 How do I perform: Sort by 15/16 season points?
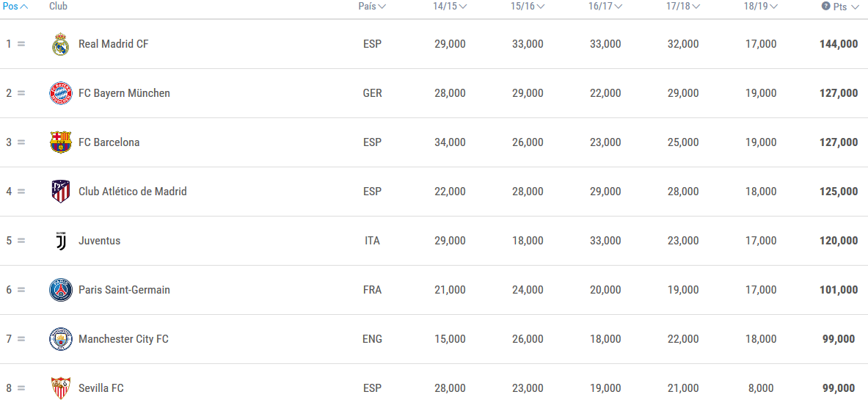point(528,7)
